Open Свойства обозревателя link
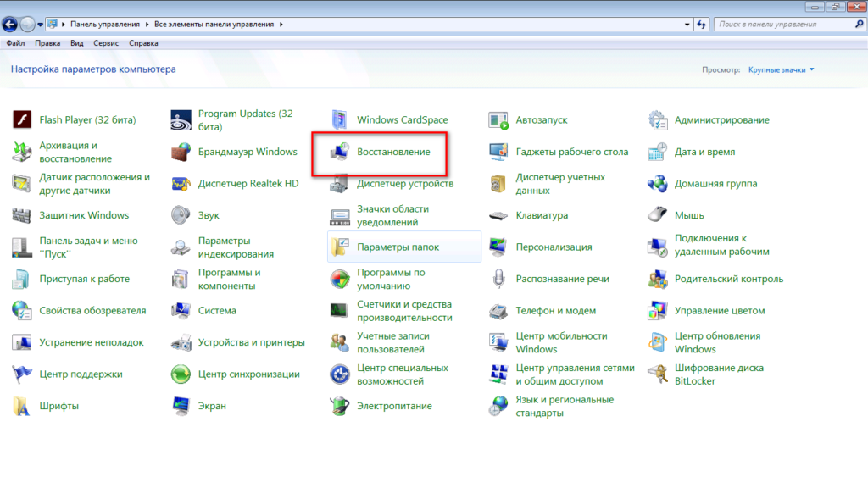The width and height of the screenshot is (868, 488). pyautogui.click(x=92, y=310)
